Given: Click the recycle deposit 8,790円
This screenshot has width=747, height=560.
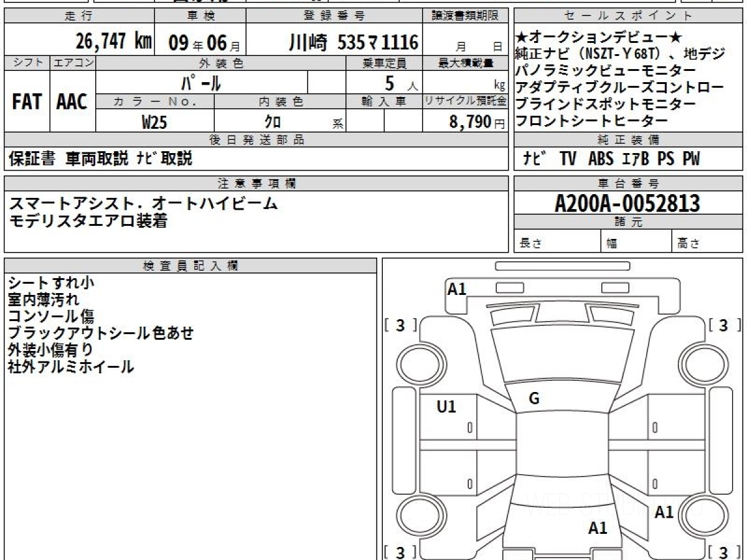Looking at the screenshot, I should pos(477,122).
